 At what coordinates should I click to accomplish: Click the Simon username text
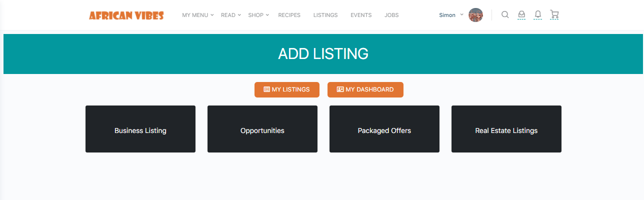[447, 15]
